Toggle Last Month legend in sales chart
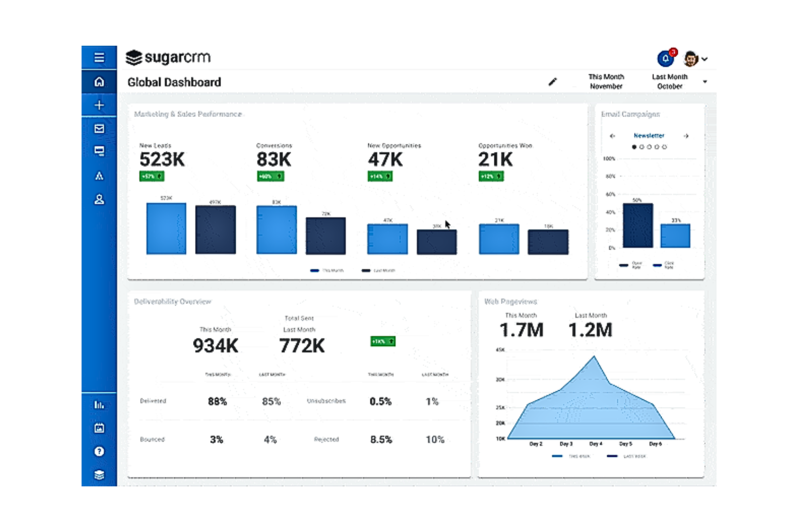The width and height of the screenshot is (798, 532). (x=379, y=271)
